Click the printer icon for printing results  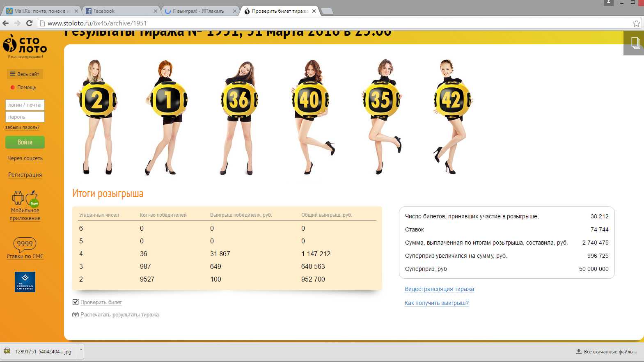click(x=76, y=315)
